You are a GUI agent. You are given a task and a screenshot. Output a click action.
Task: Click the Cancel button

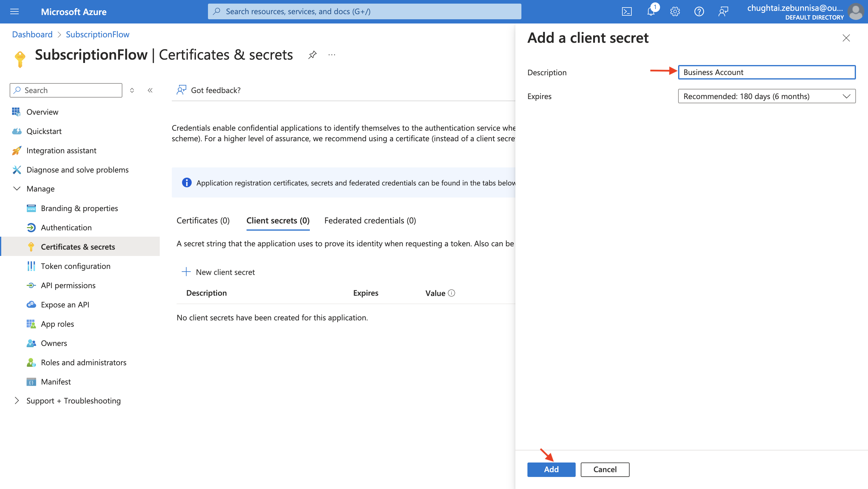[605, 469]
